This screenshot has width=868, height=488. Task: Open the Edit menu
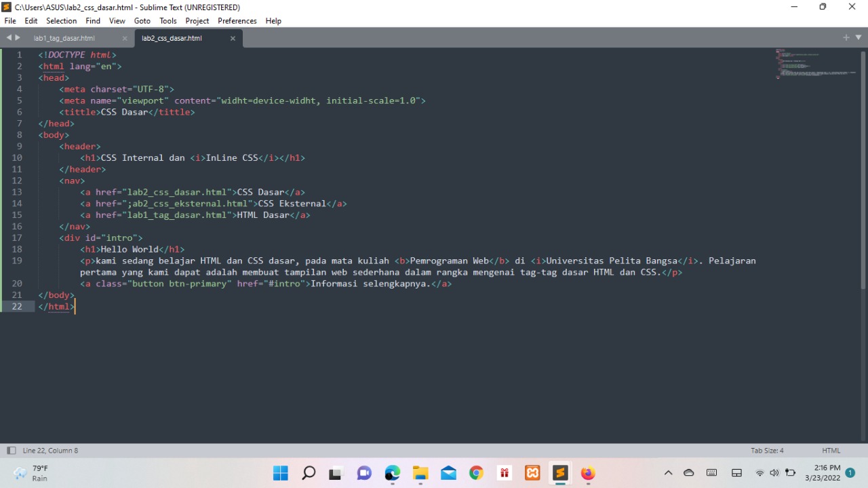tap(31, 21)
